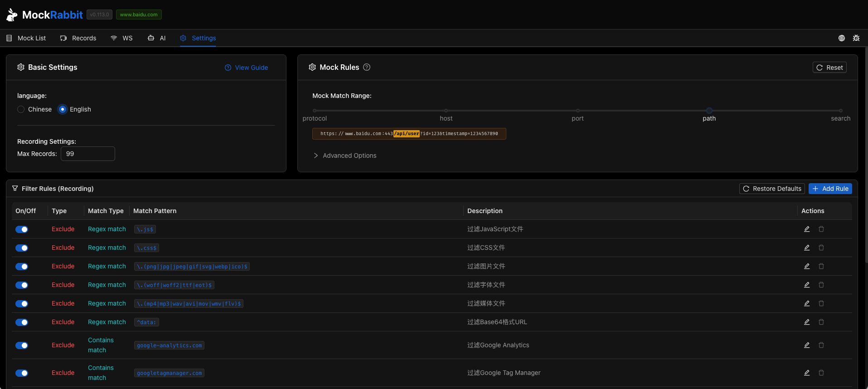The image size is (868, 389).
Task: Select the Chinese language radio button
Action: coord(21,109)
